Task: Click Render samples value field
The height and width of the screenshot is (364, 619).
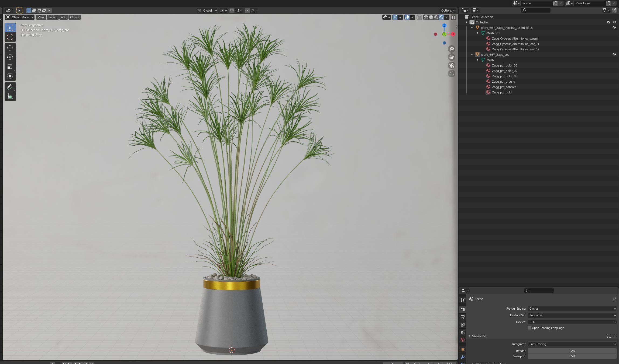Action: (572, 351)
